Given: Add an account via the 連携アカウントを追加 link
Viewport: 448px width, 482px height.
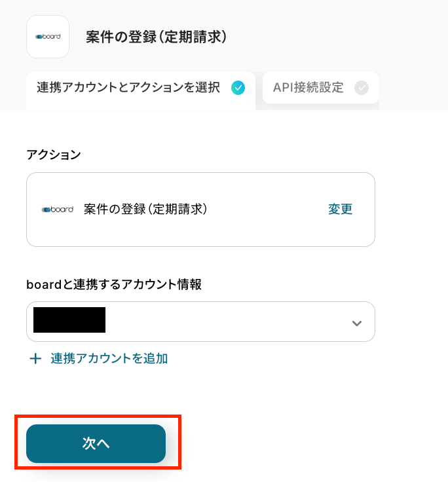Looking at the screenshot, I should 109,359.
